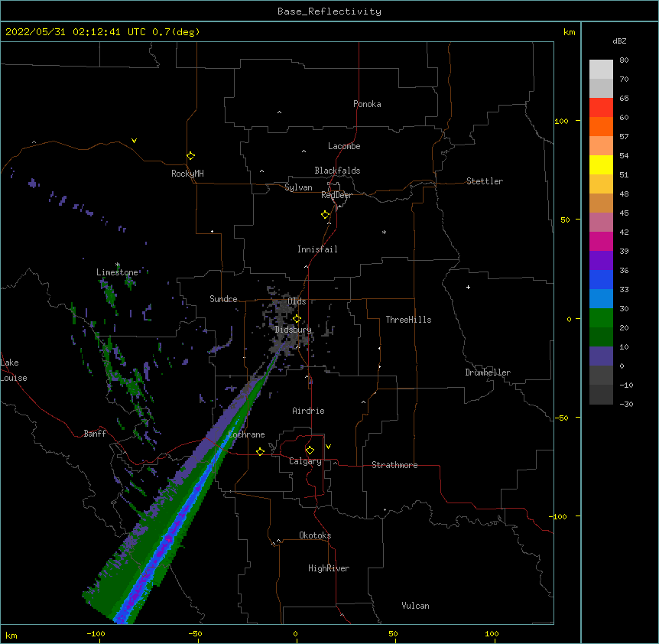Image resolution: width=659 pixels, height=644 pixels.
Task: Click the Didsbury town label
Action: [x=294, y=330]
